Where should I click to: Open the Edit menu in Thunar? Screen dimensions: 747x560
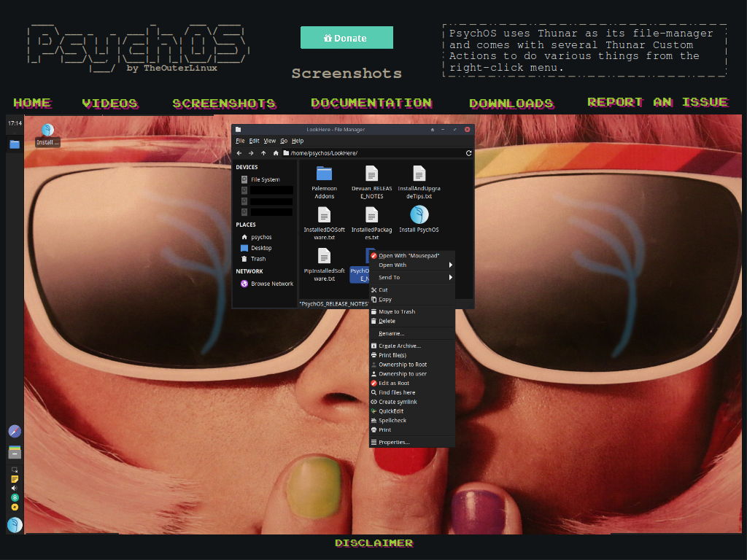pos(255,141)
